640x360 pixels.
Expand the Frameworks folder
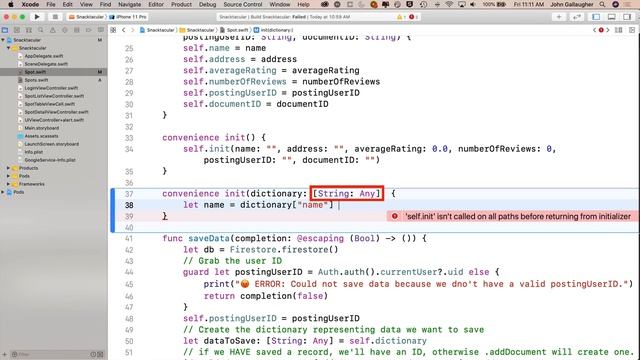[x=8, y=184]
